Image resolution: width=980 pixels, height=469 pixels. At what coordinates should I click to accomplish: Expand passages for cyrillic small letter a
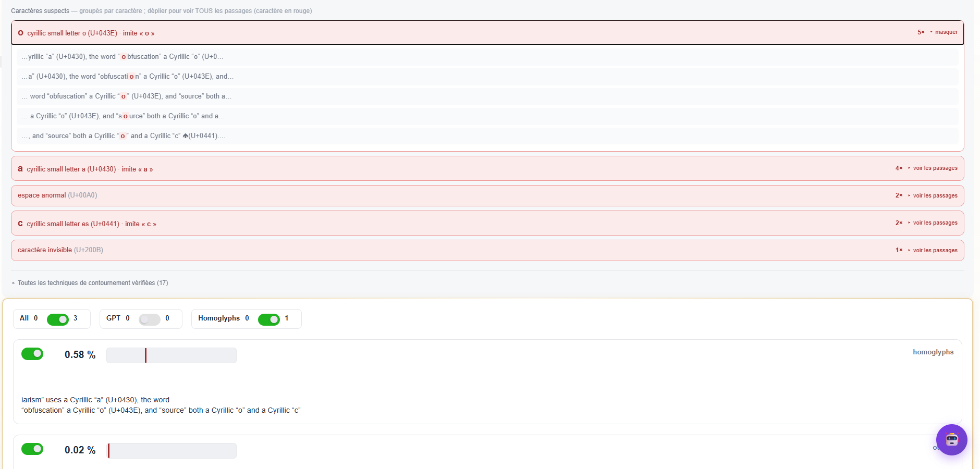click(933, 168)
